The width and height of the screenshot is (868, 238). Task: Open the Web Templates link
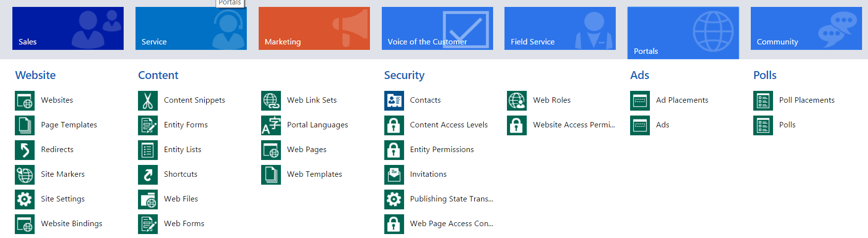tap(314, 174)
